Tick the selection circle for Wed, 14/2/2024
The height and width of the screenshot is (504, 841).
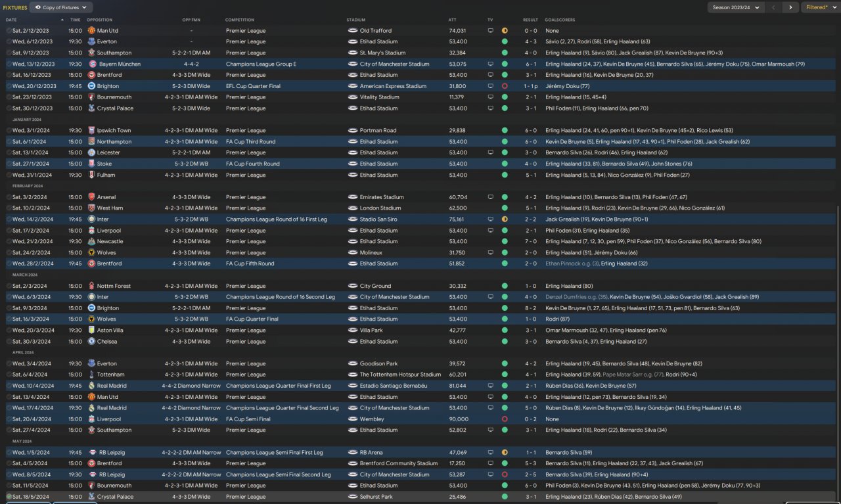point(9,219)
